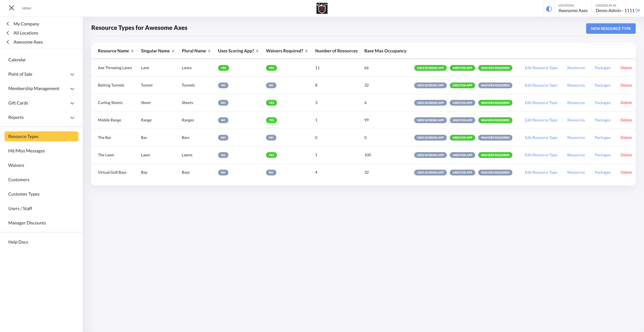Toggle Uses Scoring App badge for Axe Throwing Lanes
644x332 pixels.
[430, 68]
